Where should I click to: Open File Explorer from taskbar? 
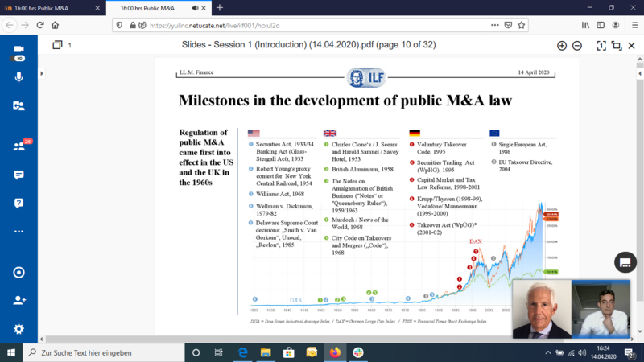point(266,352)
